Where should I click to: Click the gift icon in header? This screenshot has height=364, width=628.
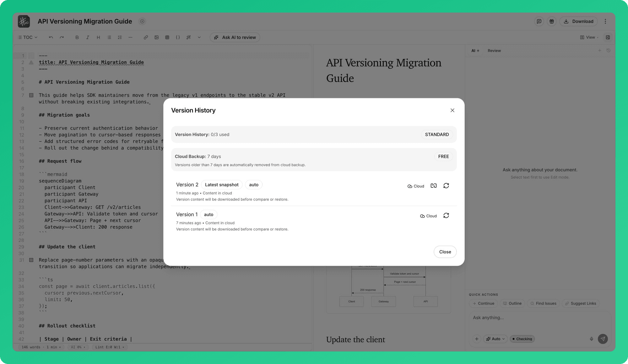[551, 21]
